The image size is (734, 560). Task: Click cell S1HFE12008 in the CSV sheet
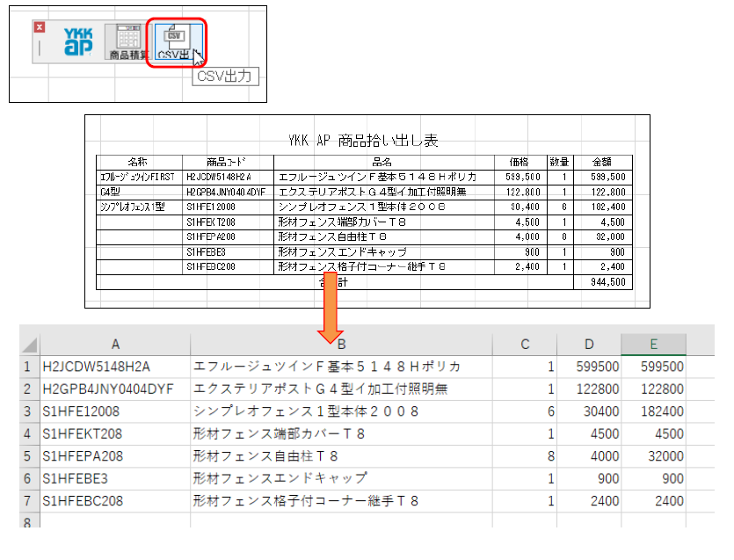(115, 411)
